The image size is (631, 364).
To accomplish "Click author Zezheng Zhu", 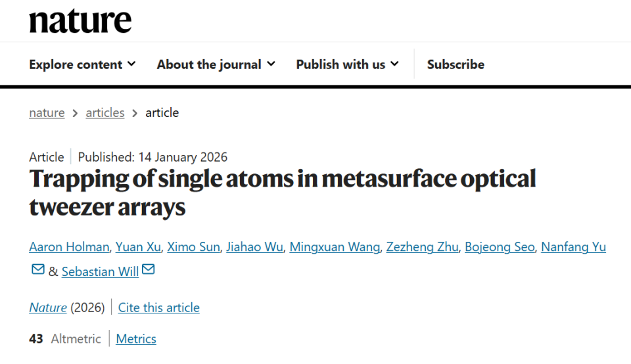I will pos(422,247).
